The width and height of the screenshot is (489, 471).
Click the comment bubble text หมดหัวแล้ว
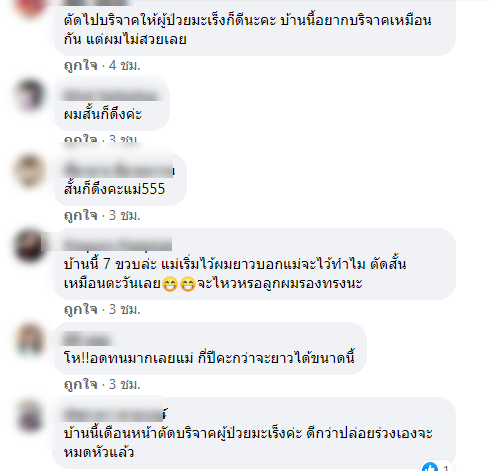pyautogui.click(x=99, y=452)
